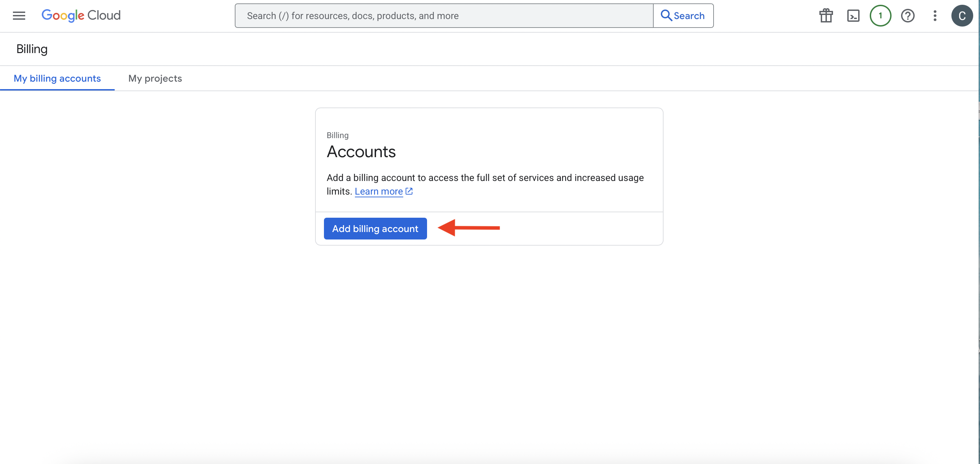Click the small Billing label above Accounts
Screen dimensions: 980x464
(338, 135)
